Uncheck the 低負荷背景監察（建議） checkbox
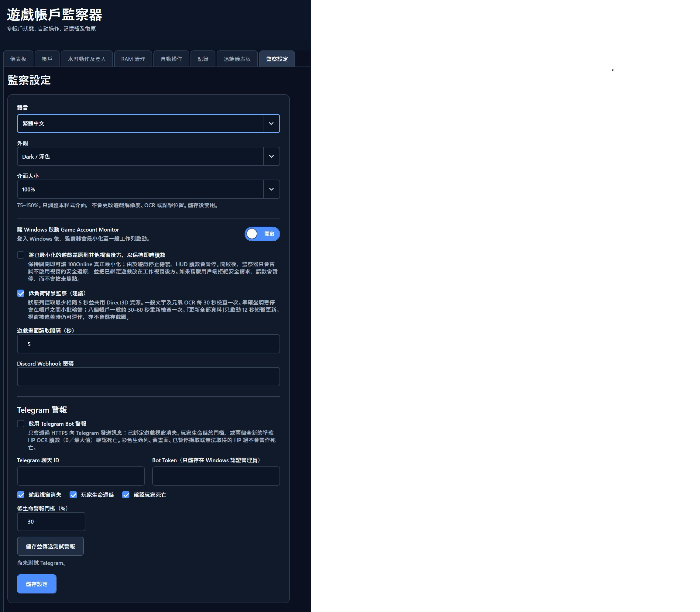 [21, 293]
